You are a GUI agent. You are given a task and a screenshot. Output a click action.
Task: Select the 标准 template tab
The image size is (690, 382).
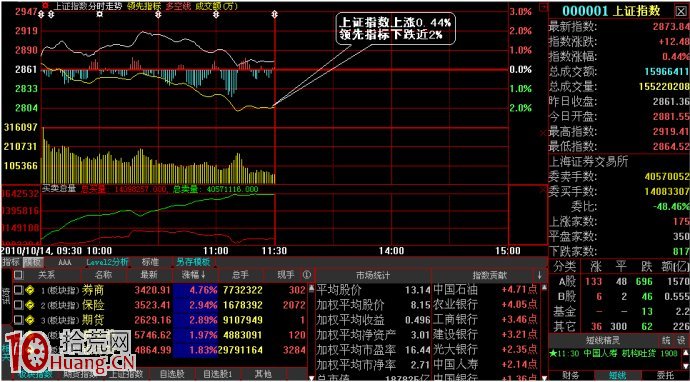150,262
